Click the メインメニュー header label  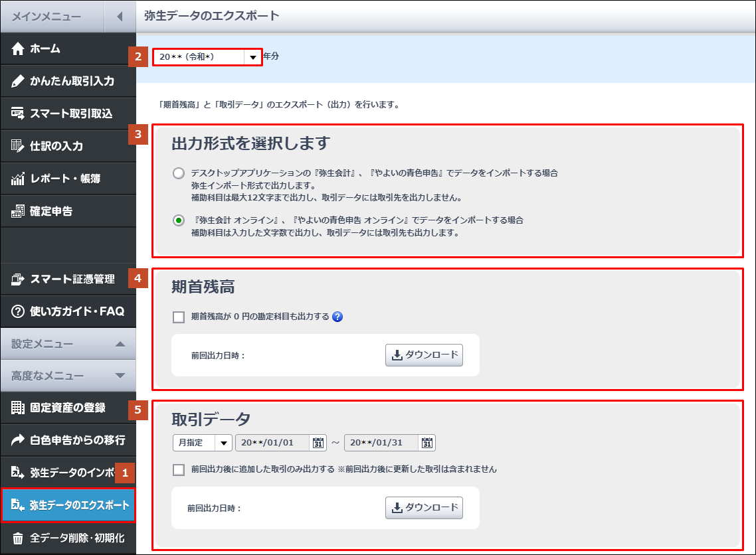[47, 17]
